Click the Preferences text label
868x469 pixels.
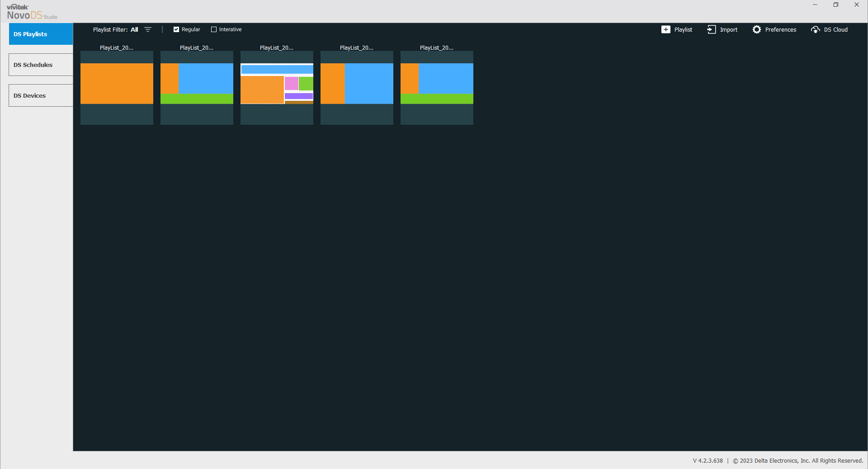click(x=780, y=29)
